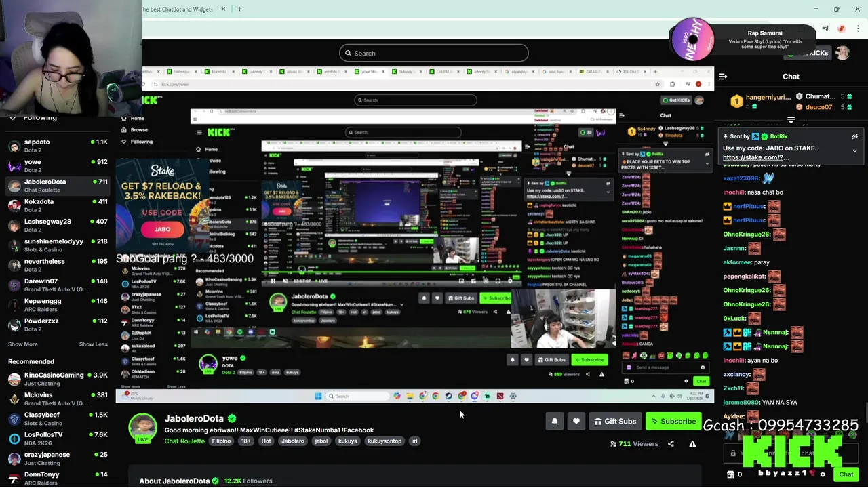
Task: Open the stake.com link in pinned message
Action: pos(755,157)
